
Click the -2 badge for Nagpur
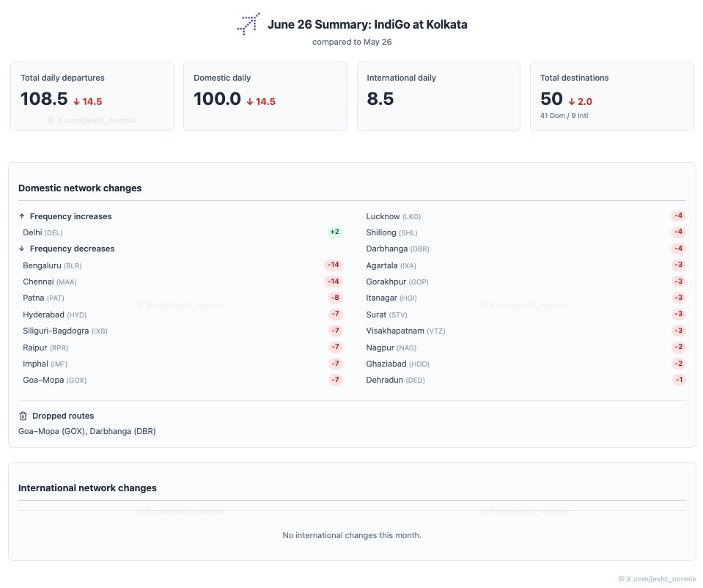coord(679,347)
